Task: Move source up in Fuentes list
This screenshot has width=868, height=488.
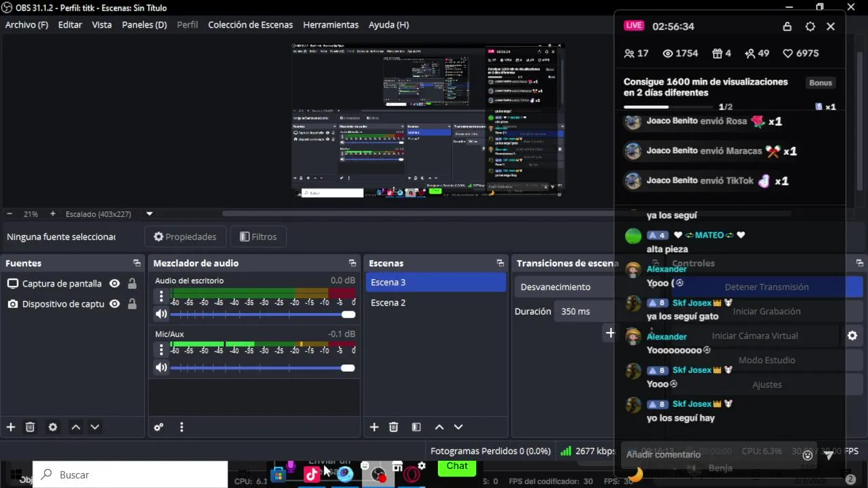Action: (76, 427)
